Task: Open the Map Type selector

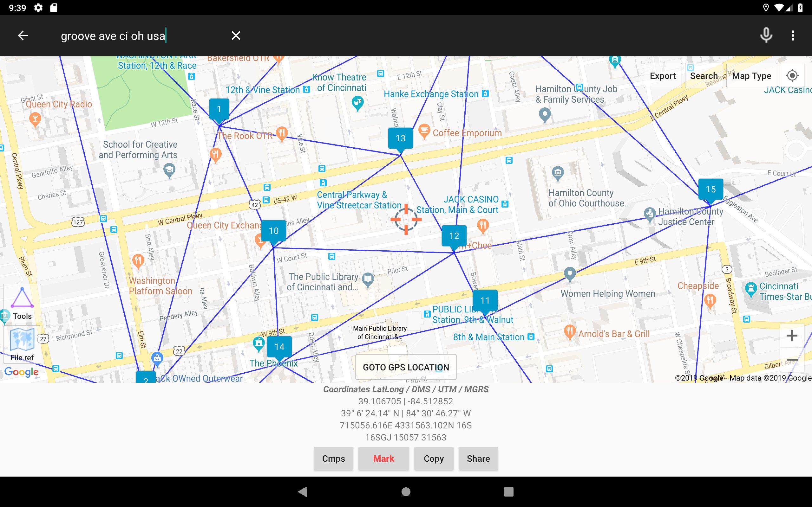Action: (752, 75)
